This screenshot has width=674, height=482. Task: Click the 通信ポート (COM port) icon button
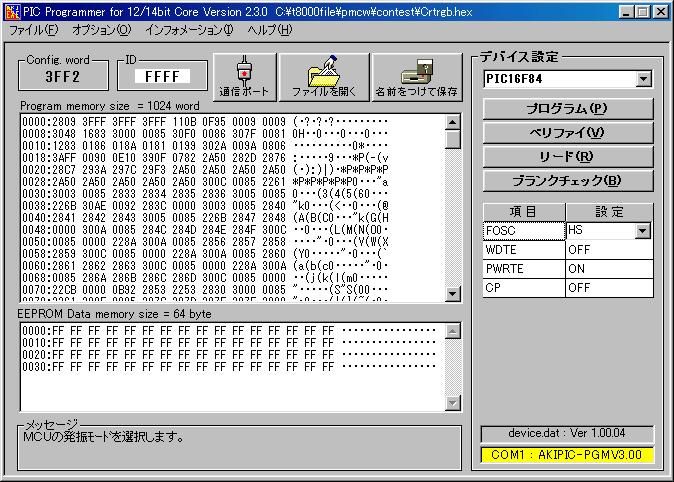point(244,76)
